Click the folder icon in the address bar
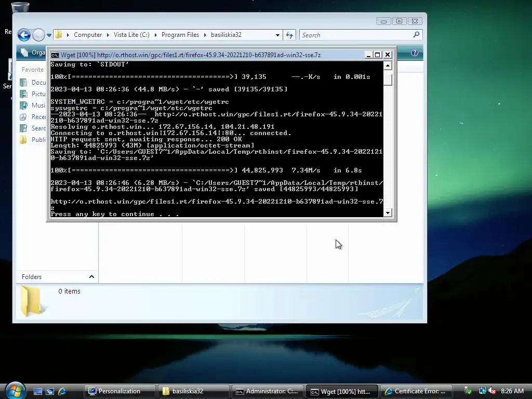 [58, 35]
